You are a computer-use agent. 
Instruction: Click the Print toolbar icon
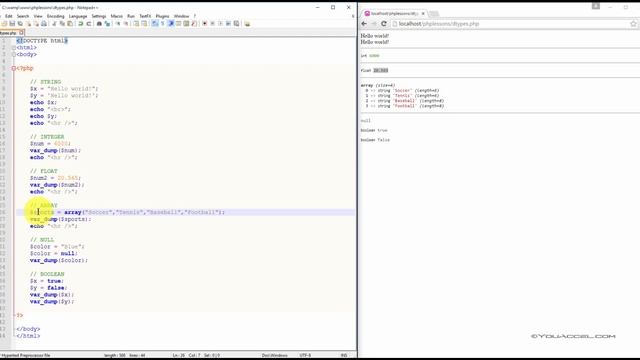coord(44,24)
